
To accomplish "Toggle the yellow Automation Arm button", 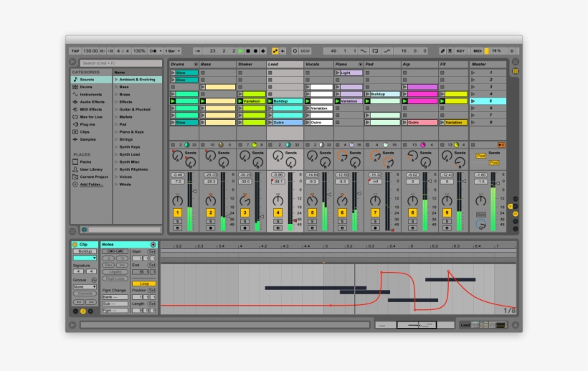I will coord(275,51).
